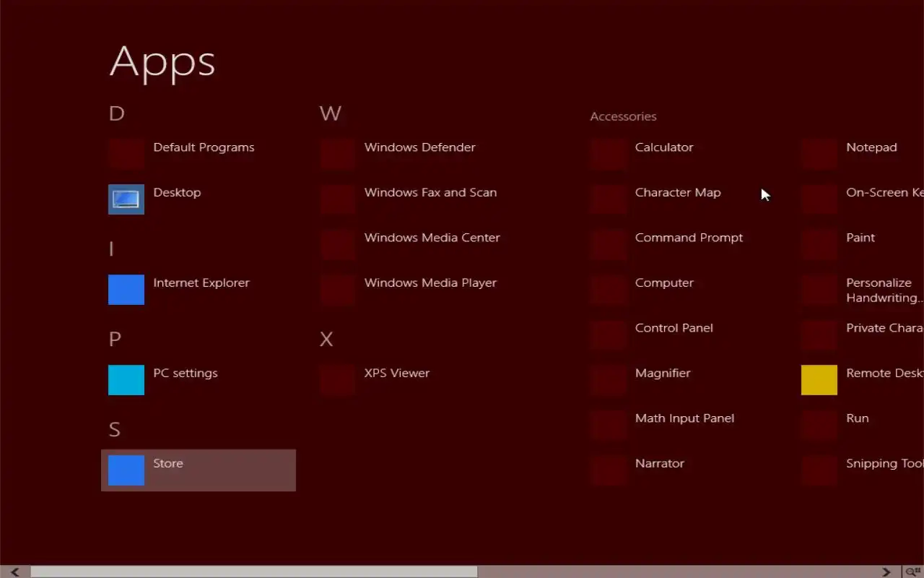Click the Windows Fax and Scan tile icon
This screenshot has width=924, height=578.
coord(337,199)
